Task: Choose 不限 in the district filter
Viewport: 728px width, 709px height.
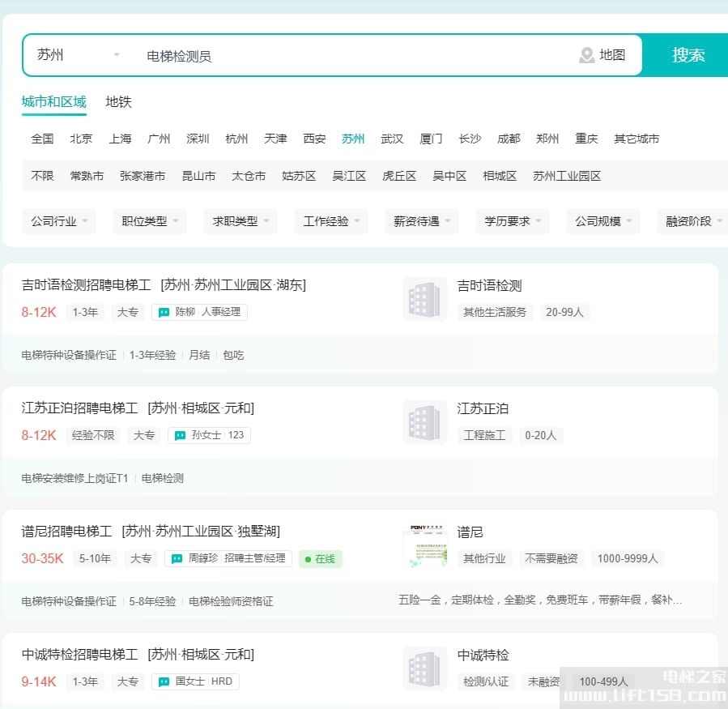Action: coord(42,176)
